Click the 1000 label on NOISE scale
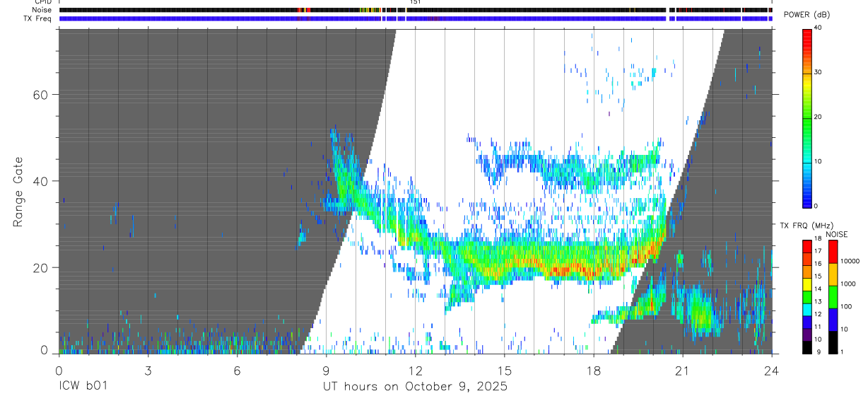868x401 pixels. 850,284
